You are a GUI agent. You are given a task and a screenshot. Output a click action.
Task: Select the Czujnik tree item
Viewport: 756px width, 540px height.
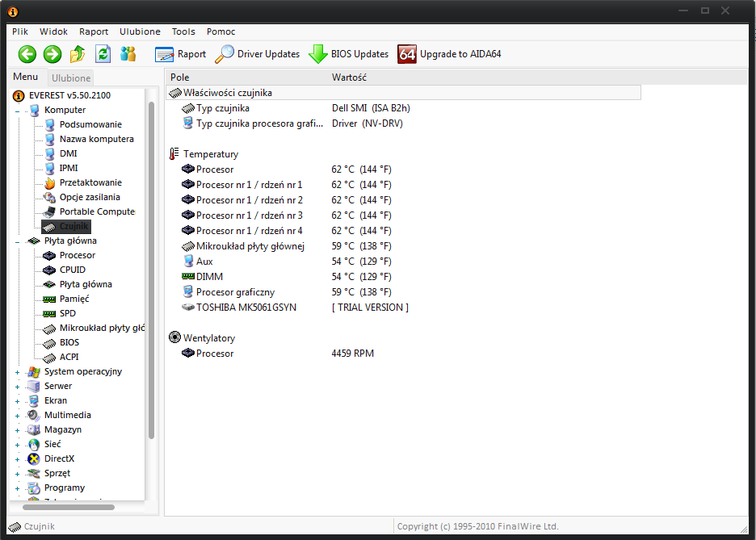tap(66, 226)
